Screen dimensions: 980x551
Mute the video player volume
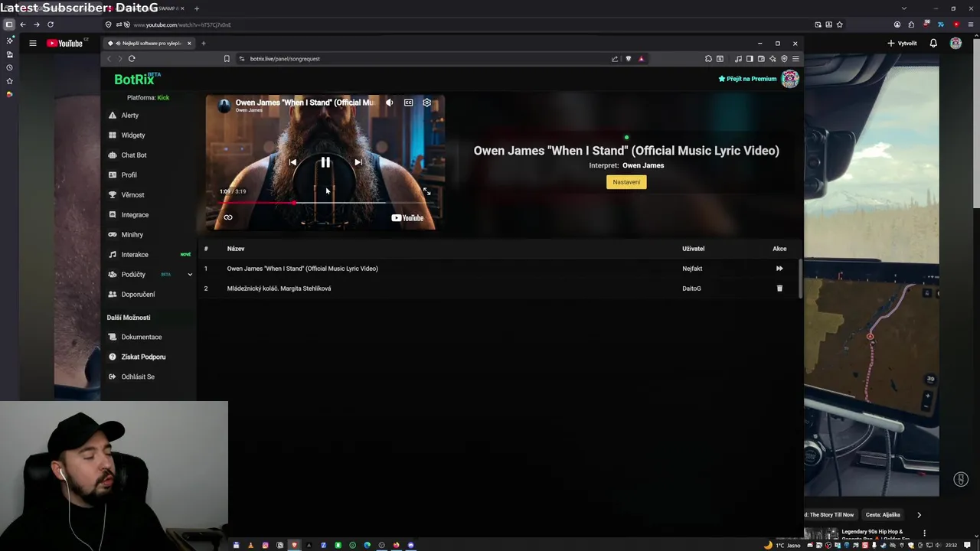pyautogui.click(x=390, y=103)
